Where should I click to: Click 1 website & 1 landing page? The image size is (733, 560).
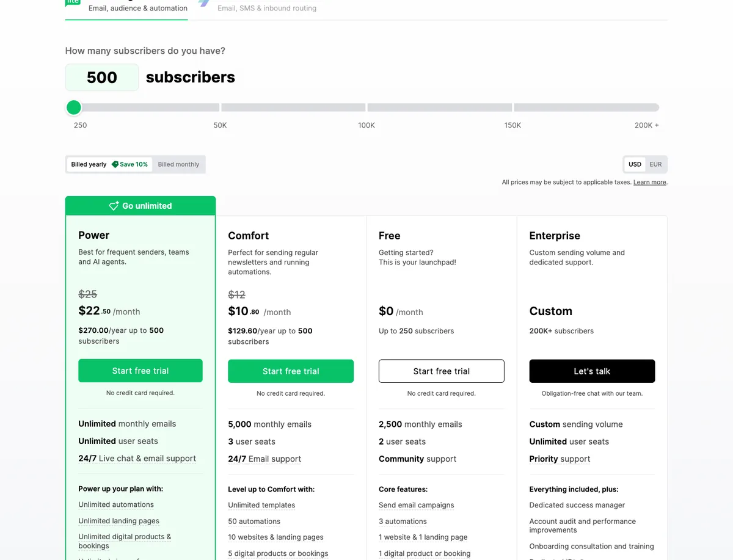pos(423,537)
